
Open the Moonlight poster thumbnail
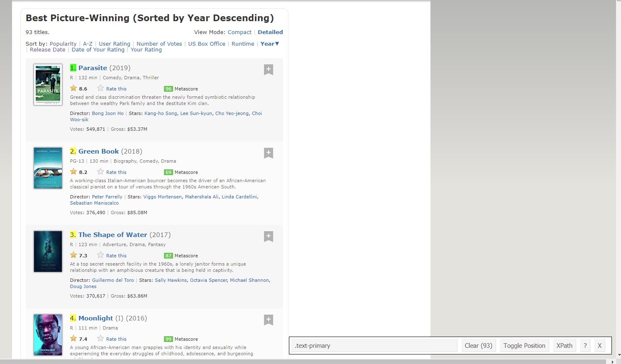point(48,335)
